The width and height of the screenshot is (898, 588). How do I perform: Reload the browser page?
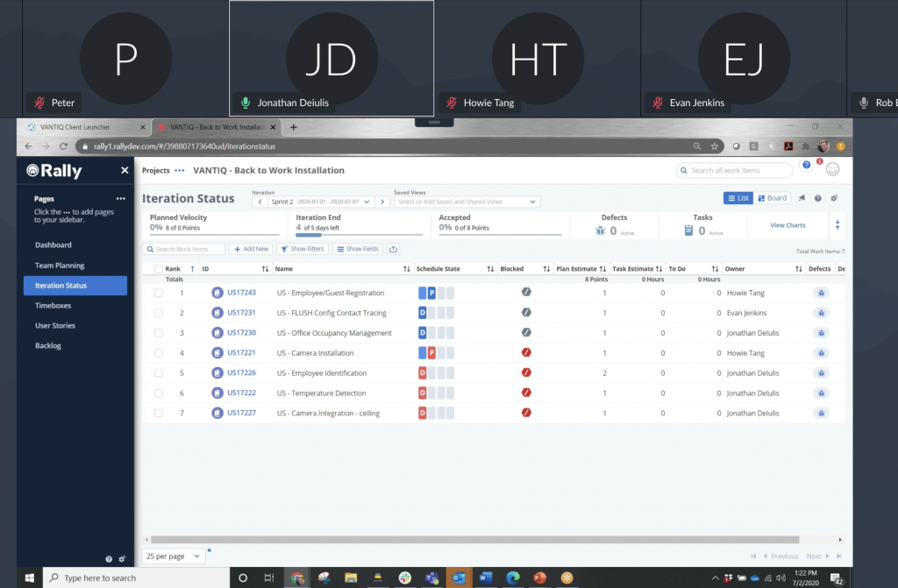coord(63,146)
